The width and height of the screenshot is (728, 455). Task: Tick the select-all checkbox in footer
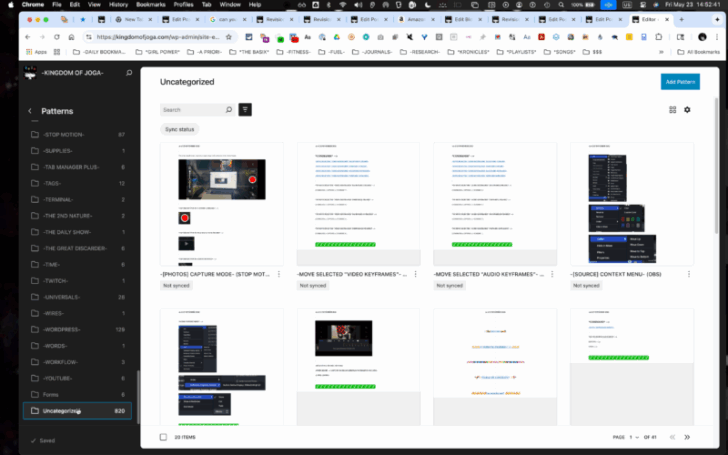pos(163,437)
